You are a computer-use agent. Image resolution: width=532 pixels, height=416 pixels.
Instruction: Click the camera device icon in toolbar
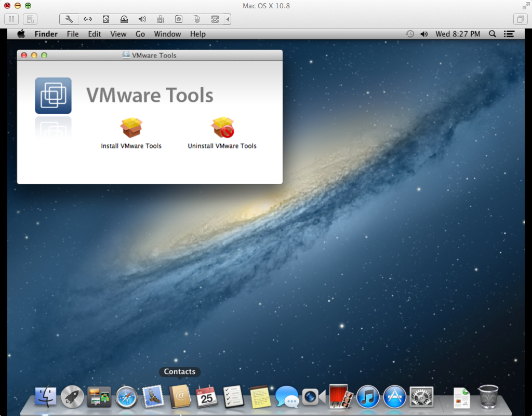[x=179, y=19]
